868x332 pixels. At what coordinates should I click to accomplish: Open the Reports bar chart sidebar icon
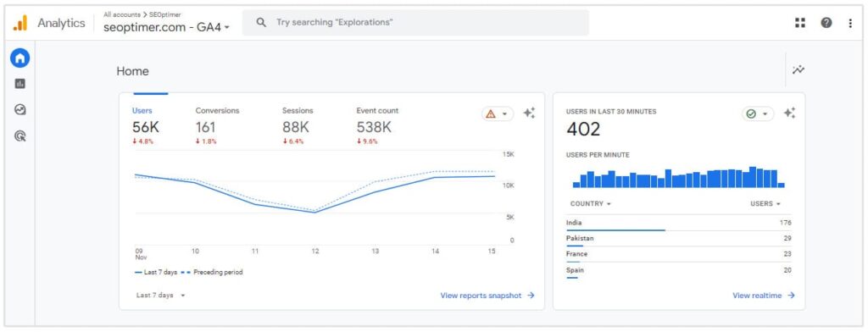point(20,84)
